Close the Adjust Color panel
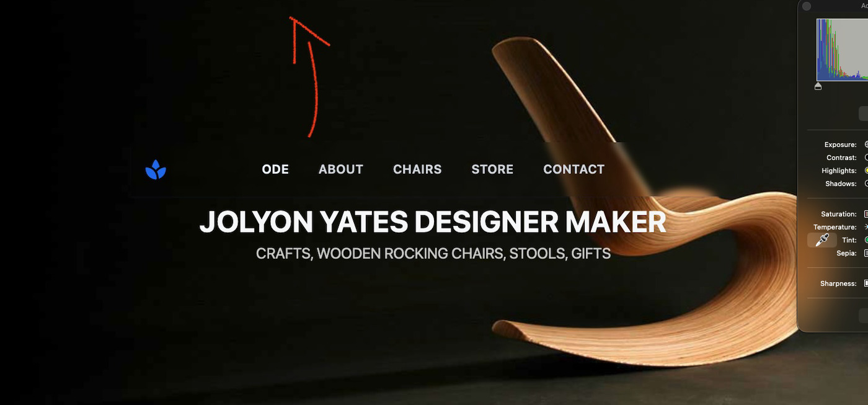Image resolution: width=868 pixels, height=405 pixels. click(807, 6)
